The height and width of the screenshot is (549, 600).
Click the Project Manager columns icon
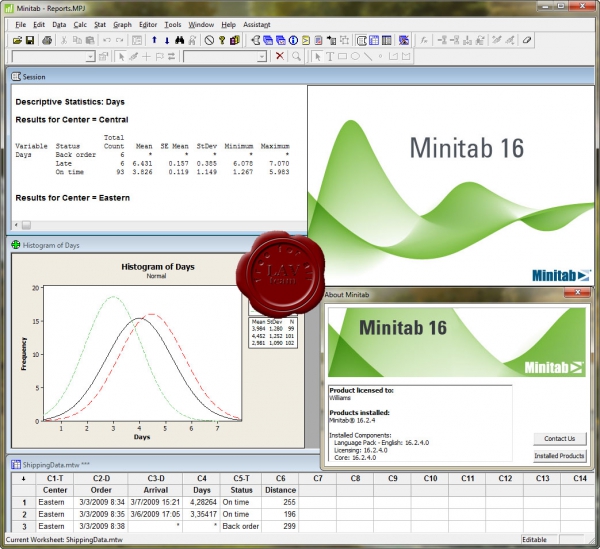click(386, 40)
